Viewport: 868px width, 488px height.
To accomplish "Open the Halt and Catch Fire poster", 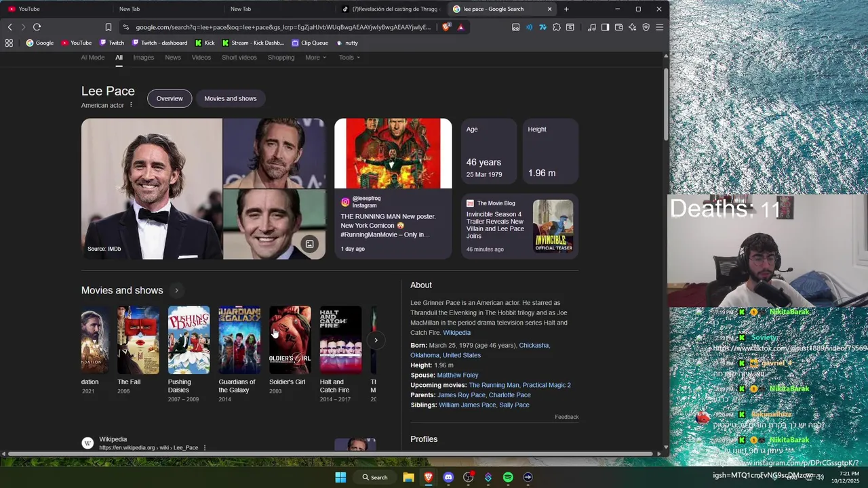I will pyautogui.click(x=340, y=340).
